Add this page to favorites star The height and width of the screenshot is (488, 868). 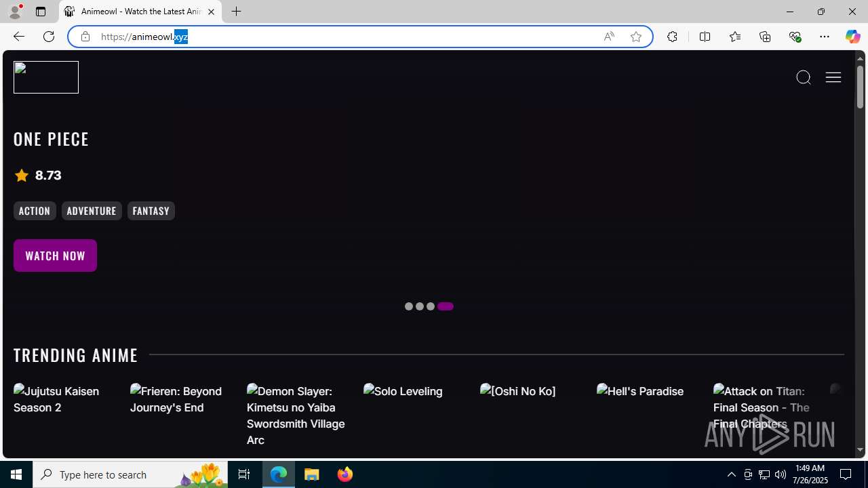point(636,37)
